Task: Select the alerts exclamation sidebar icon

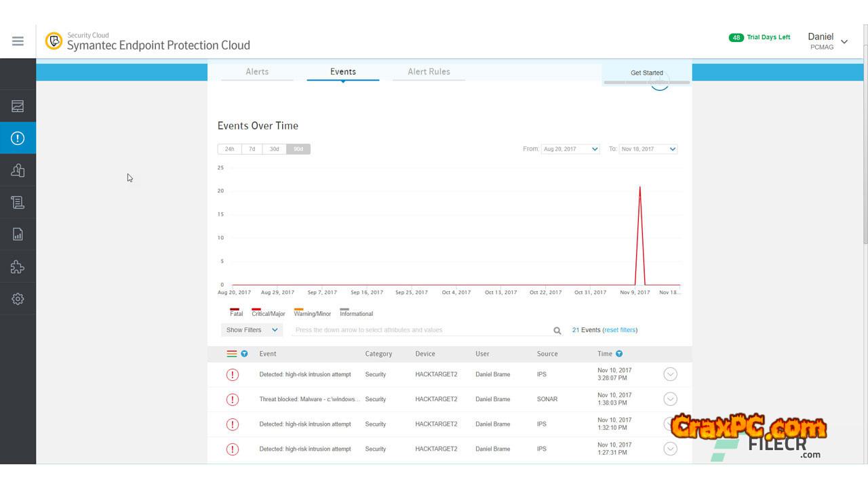Action: (x=18, y=138)
